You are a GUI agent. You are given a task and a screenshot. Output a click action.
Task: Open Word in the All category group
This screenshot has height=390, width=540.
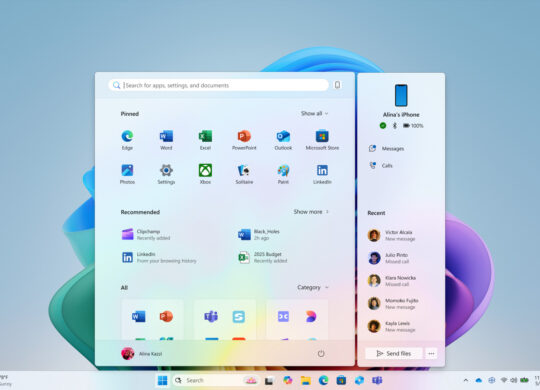(138, 316)
